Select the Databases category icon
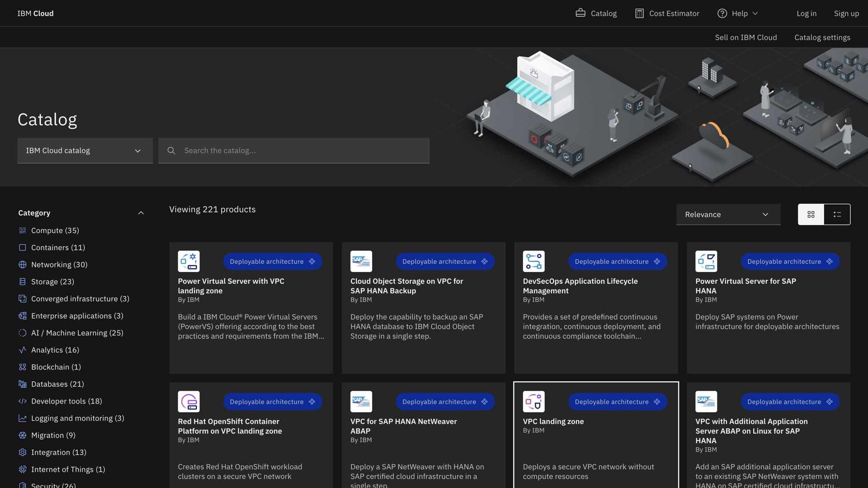 pos(22,384)
